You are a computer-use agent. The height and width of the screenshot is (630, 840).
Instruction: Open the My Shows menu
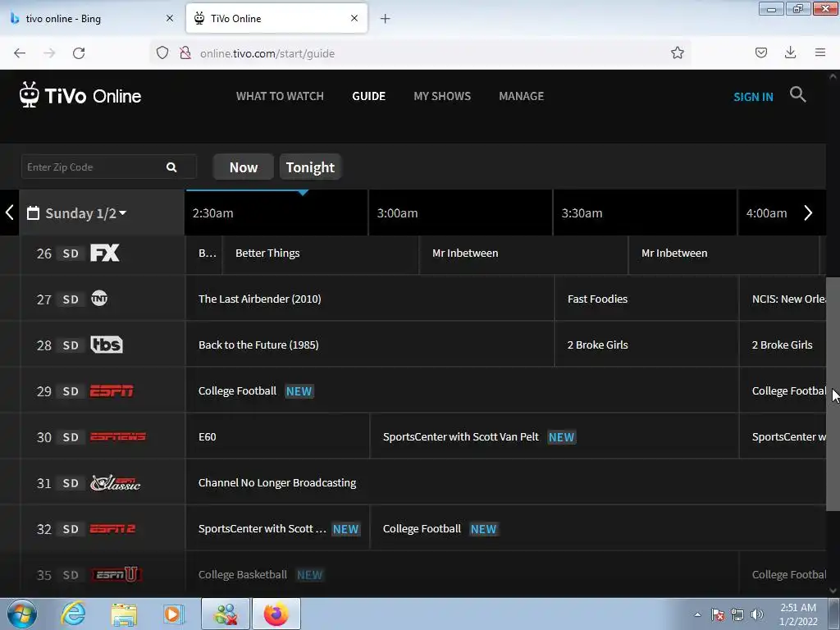[442, 97]
